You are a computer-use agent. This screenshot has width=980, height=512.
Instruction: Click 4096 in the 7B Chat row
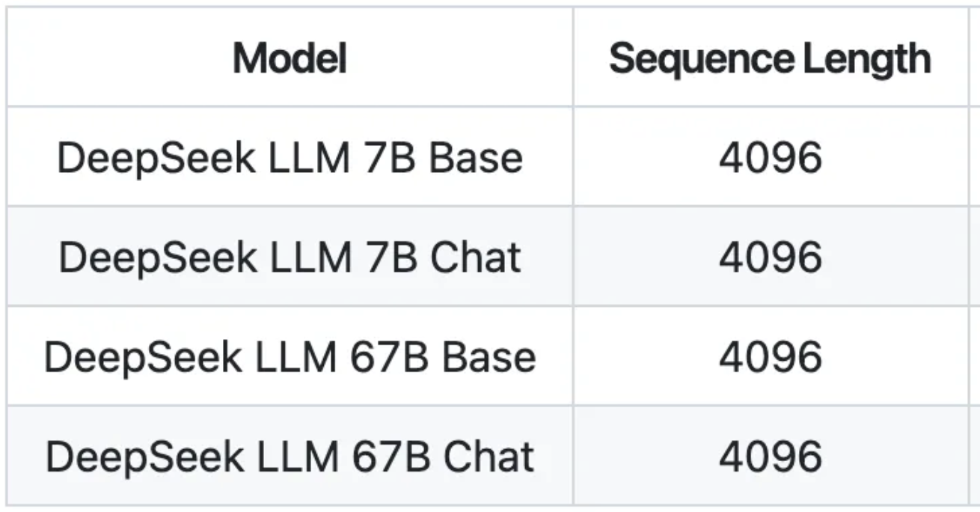(x=770, y=257)
